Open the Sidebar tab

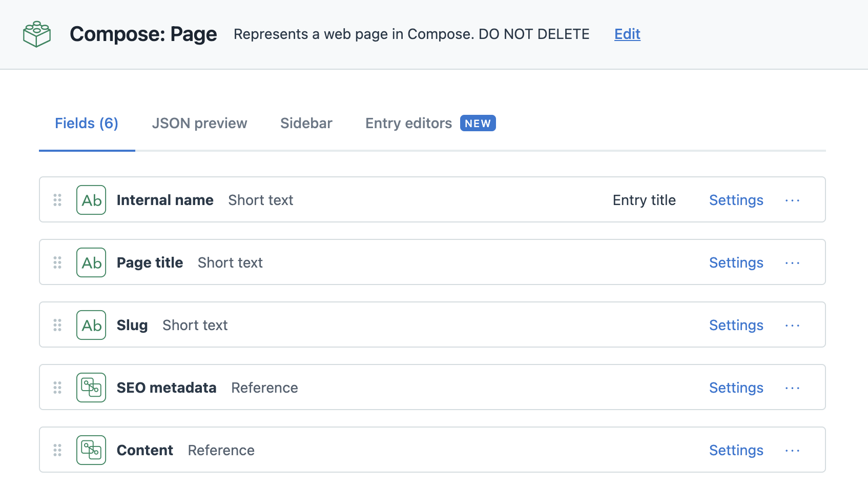click(306, 124)
